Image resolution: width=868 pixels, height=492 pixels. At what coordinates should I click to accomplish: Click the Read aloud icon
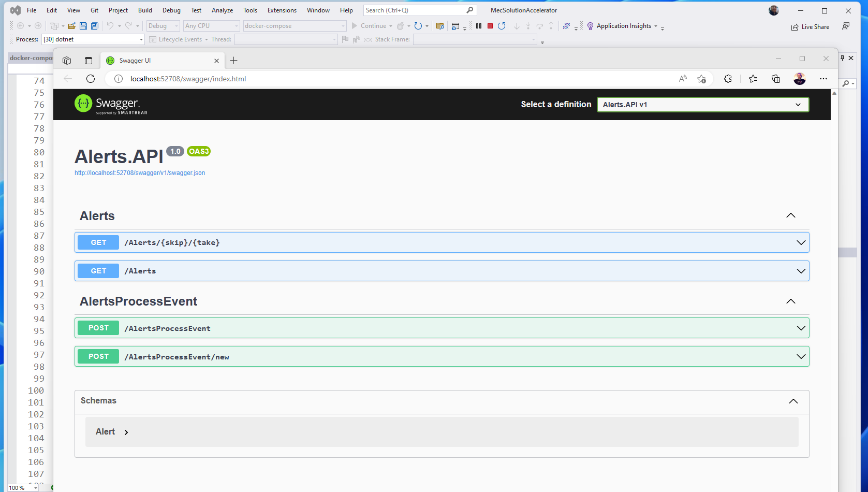683,79
